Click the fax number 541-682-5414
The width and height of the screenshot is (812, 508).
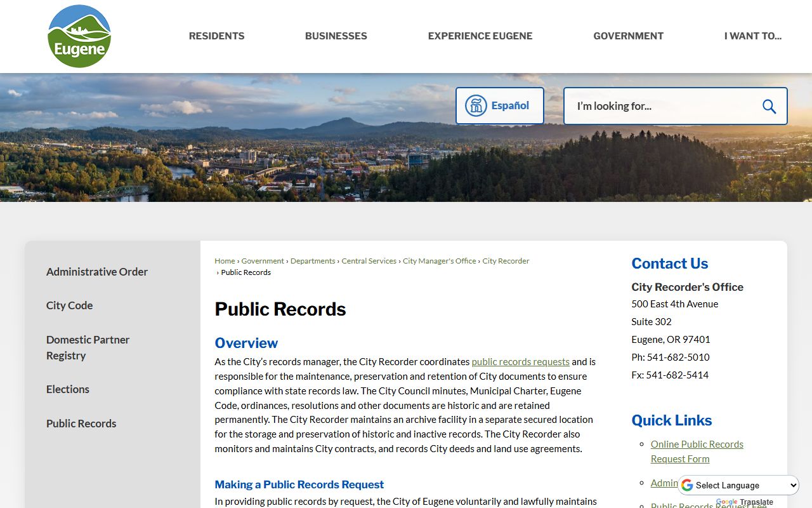[677, 375]
